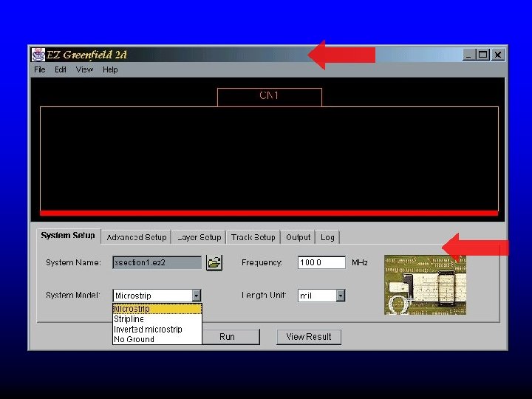The width and height of the screenshot is (532, 399).
Task: Open the Help menu
Action: point(110,69)
